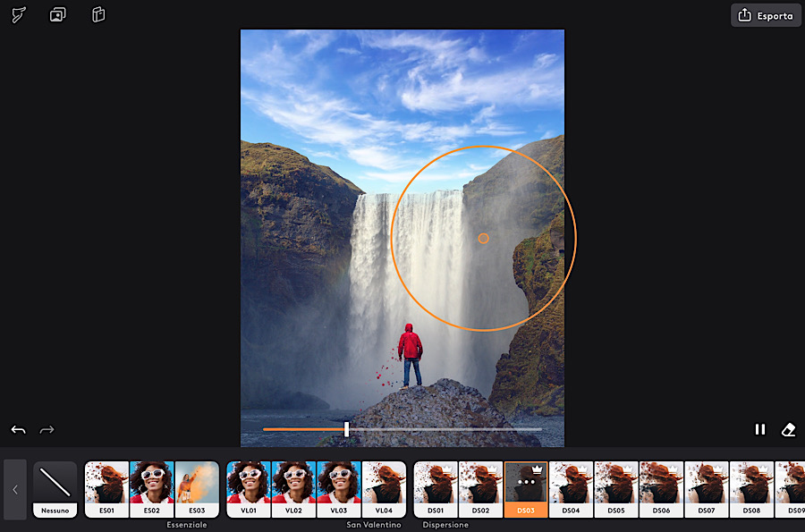Screen dimensions: 805x532
Task: Select the eraser tool
Action: click(x=789, y=429)
